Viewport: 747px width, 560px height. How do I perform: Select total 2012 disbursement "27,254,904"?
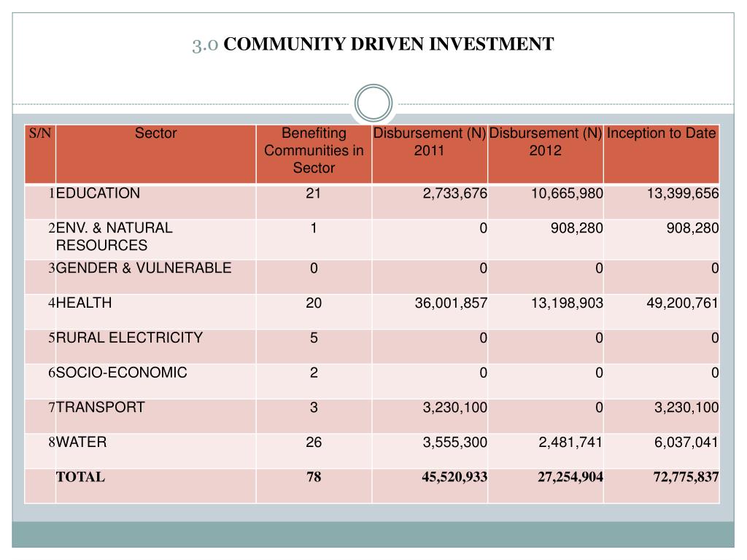[570, 477]
